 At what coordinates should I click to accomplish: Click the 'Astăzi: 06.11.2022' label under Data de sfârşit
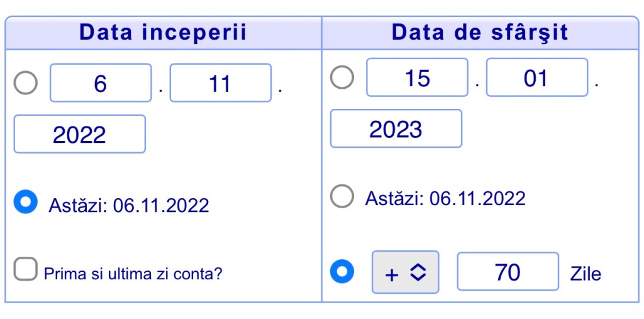pyautogui.click(x=445, y=199)
